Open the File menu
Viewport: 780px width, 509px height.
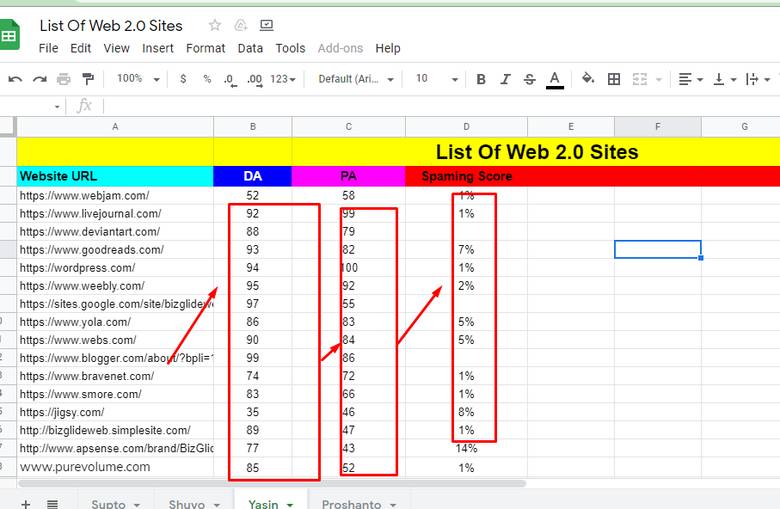[48, 48]
